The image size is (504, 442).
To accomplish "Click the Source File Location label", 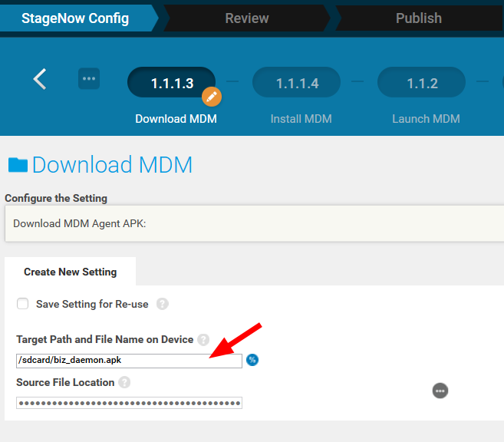I will pos(65,383).
